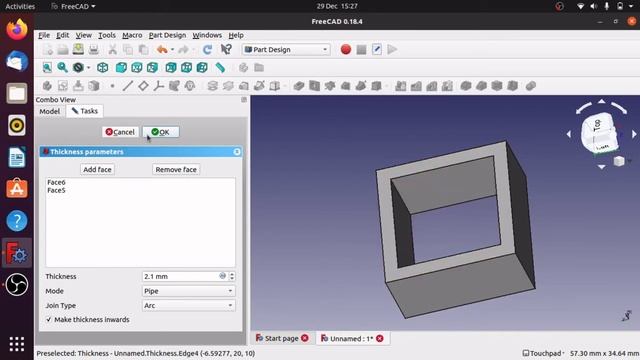Open Join Type dropdown showing Arc

coord(188,305)
